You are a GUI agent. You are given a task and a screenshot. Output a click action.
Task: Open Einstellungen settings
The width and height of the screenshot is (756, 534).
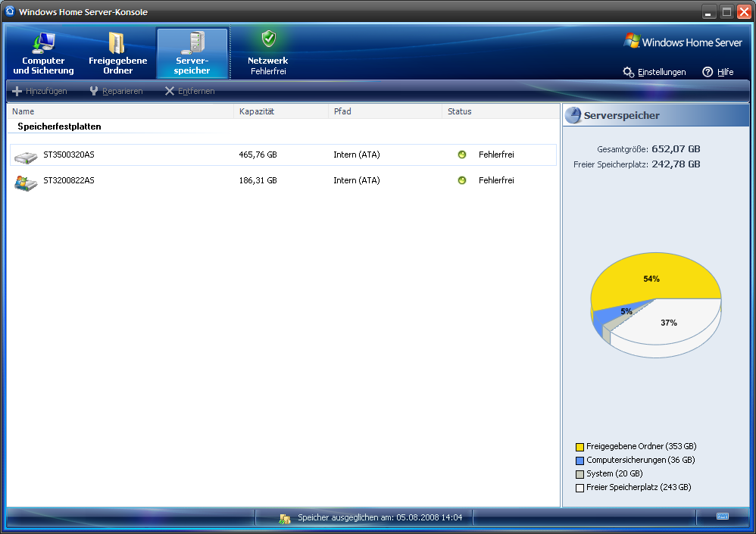654,72
